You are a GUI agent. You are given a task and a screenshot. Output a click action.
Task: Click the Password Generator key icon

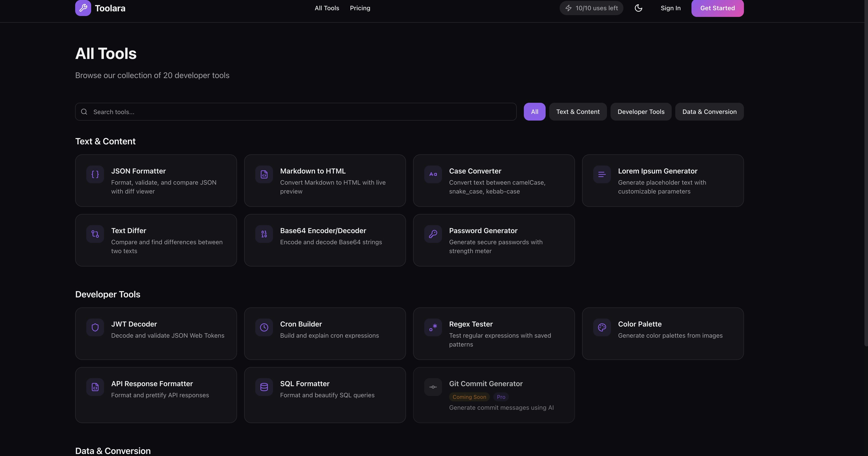pos(433,234)
